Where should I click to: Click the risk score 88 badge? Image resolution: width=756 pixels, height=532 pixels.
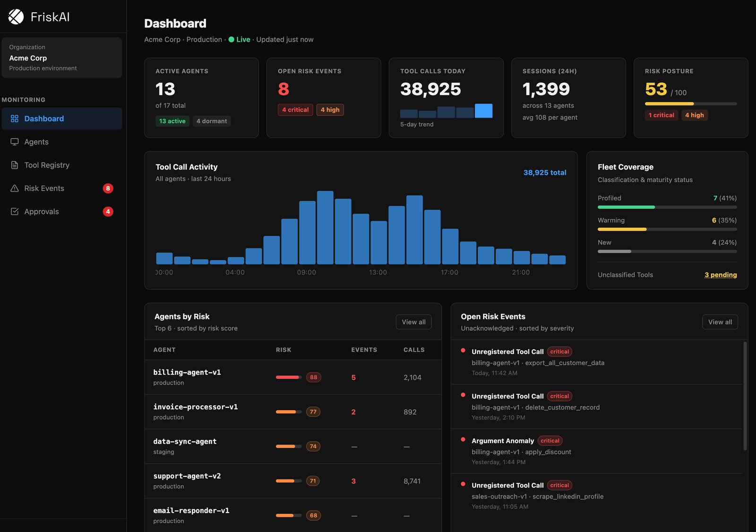click(x=313, y=378)
